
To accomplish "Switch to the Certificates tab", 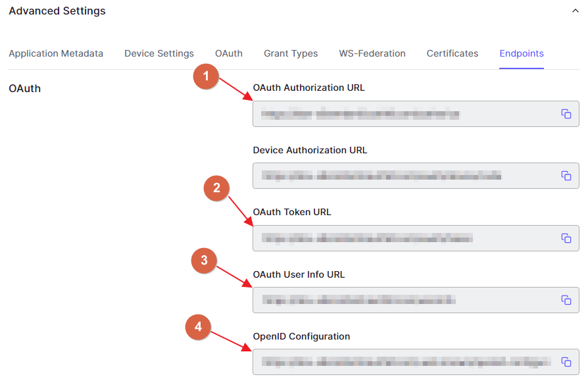I will [452, 53].
